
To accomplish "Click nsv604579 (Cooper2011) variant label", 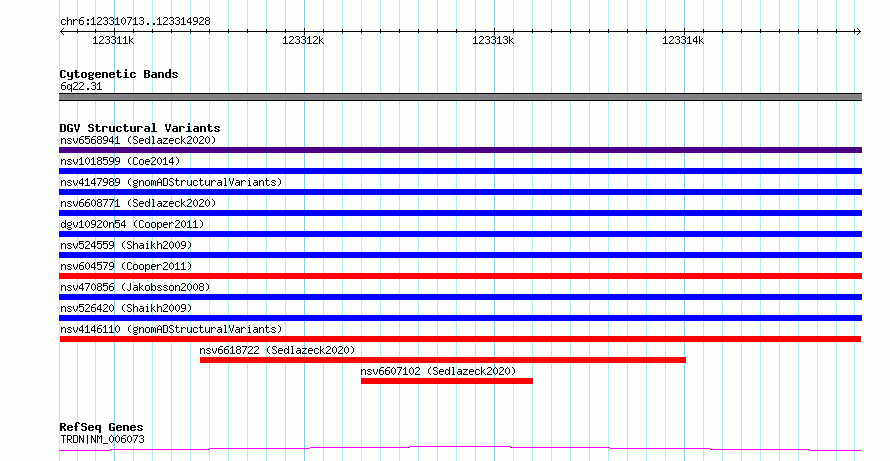I will [x=126, y=266].
